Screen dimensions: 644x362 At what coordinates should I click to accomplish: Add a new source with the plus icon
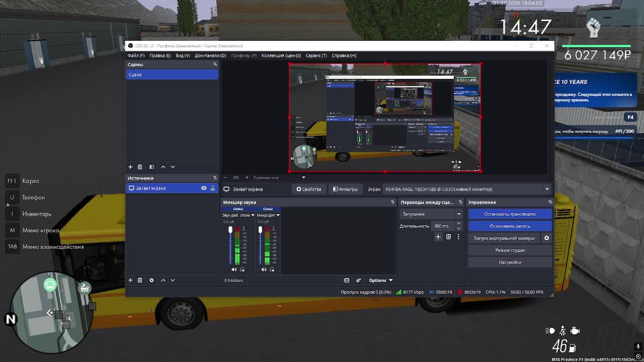pyautogui.click(x=130, y=280)
